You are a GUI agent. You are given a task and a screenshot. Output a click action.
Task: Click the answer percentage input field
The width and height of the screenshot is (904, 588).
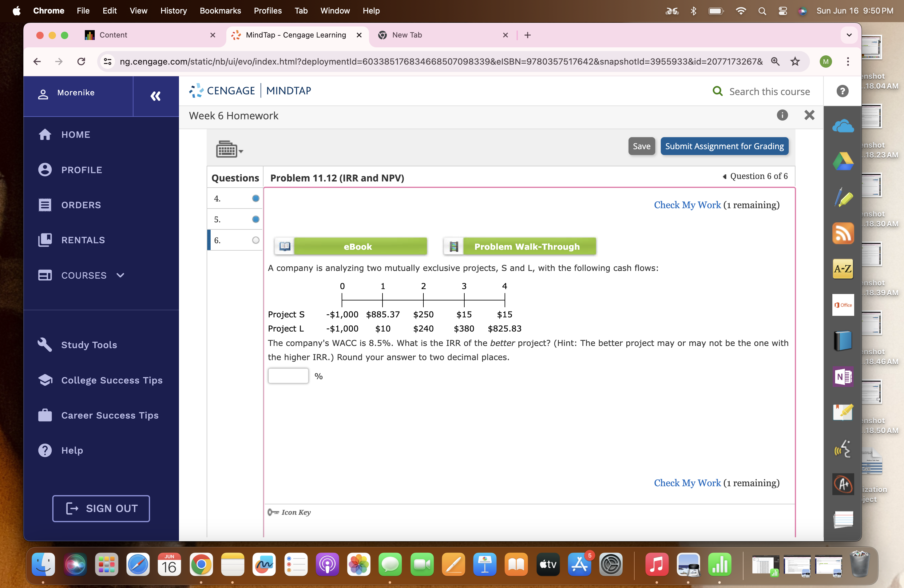[288, 376]
